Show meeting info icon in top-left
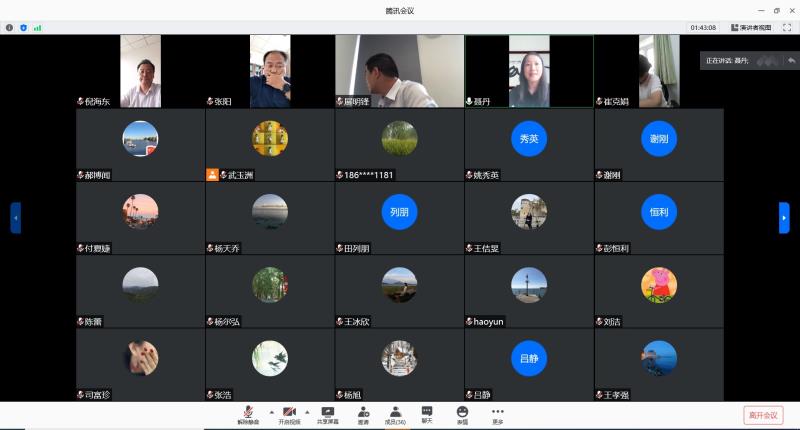 [10, 27]
